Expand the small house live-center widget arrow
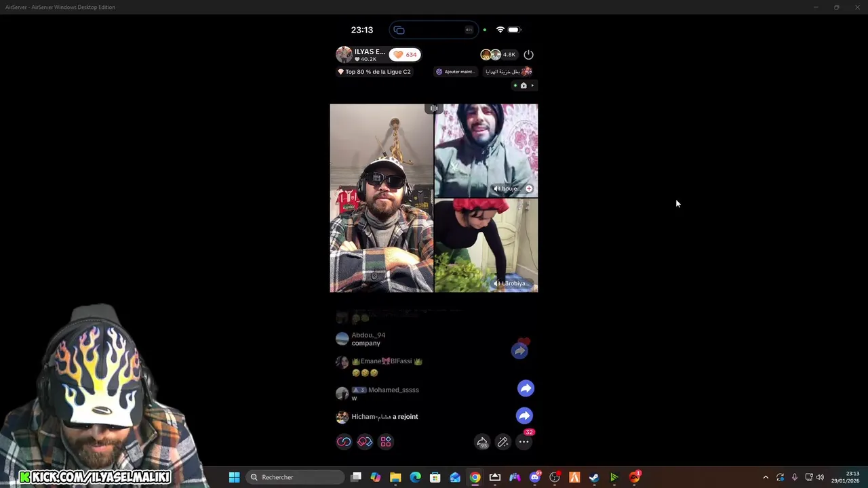868x488 pixels. click(533, 85)
